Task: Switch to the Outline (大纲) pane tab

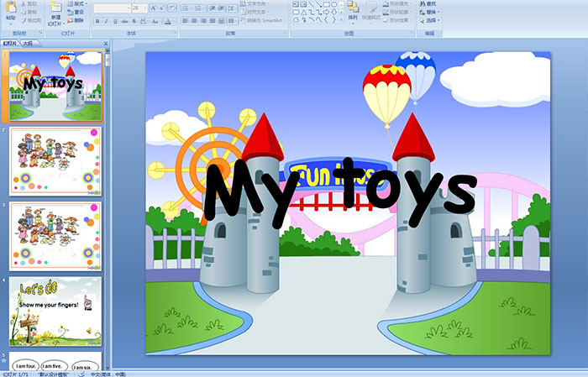Action: point(28,44)
